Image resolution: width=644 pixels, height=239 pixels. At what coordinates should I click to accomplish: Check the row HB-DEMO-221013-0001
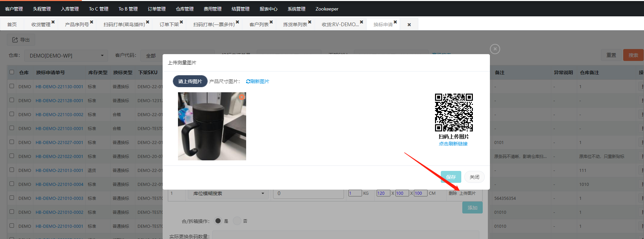click(12, 170)
